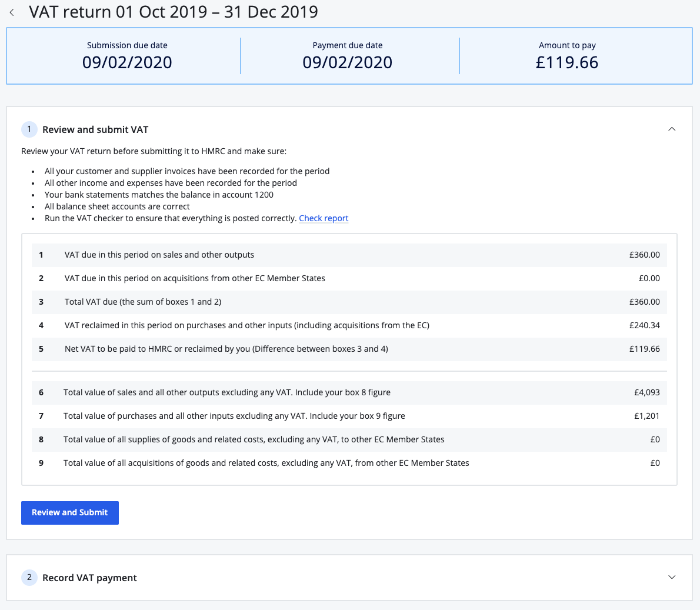Click the Record VAT payment heading
Screen dimensions: 700x610
(89, 578)
